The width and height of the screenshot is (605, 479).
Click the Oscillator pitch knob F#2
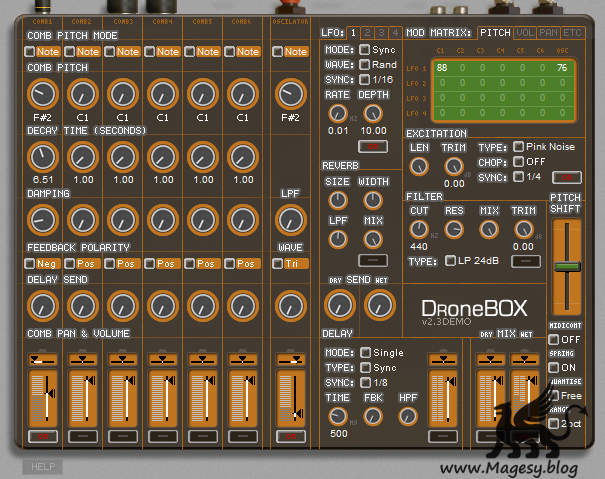click(291, 94)
